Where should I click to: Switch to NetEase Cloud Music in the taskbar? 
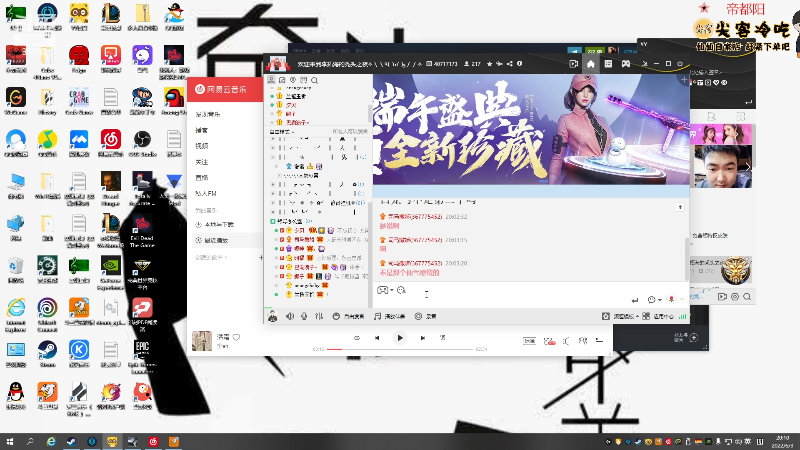click(x=154, y=442)
